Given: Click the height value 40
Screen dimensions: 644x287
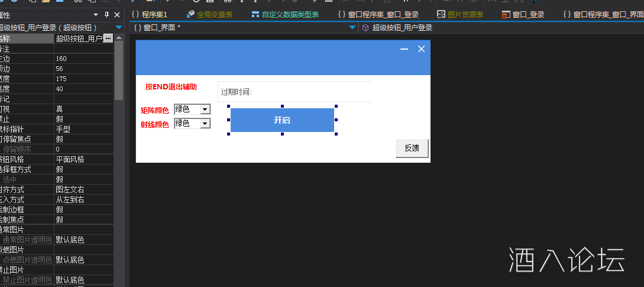Looking at the screenshot, I should (x=84, y=89).
